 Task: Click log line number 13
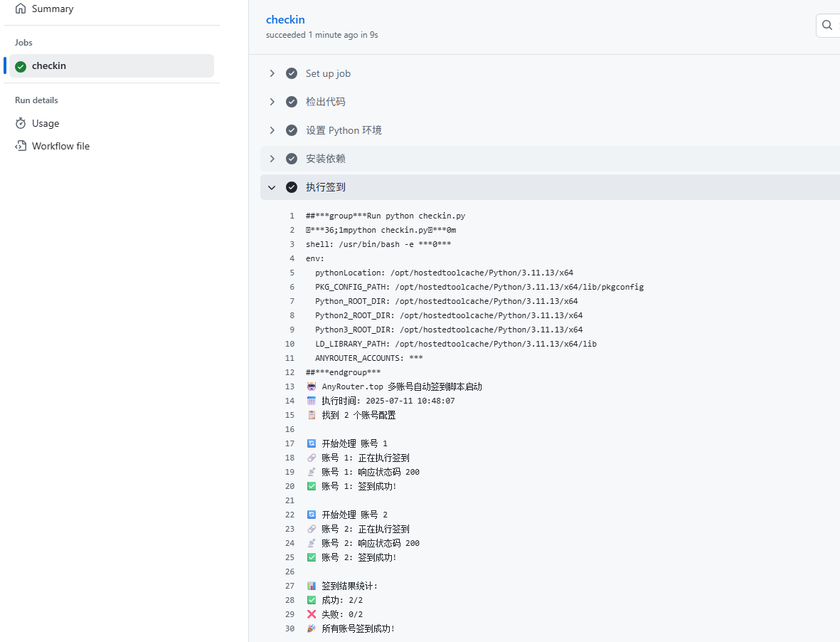(289, 386)
